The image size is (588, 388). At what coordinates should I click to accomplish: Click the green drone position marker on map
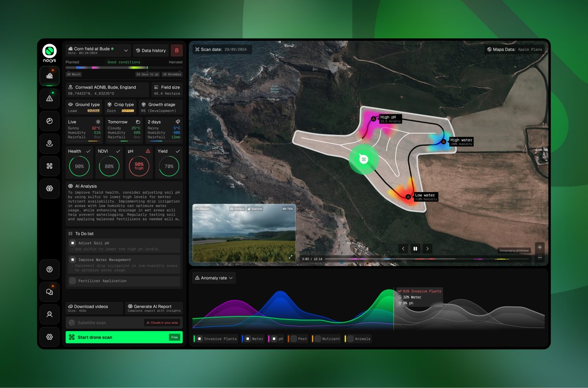coord(364,159)
